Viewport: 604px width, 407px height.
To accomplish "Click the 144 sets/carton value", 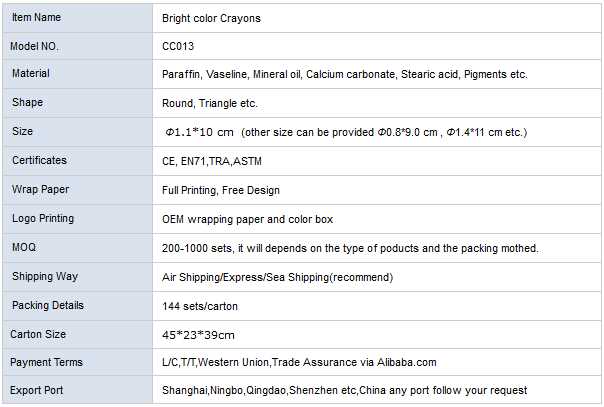I will click(199, 306).
